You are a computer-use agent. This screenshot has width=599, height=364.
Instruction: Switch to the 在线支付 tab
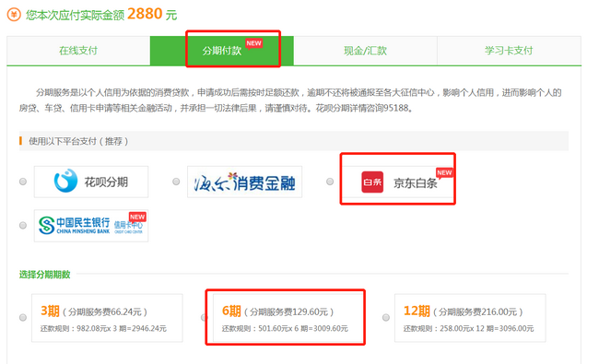tap(78, 51)
